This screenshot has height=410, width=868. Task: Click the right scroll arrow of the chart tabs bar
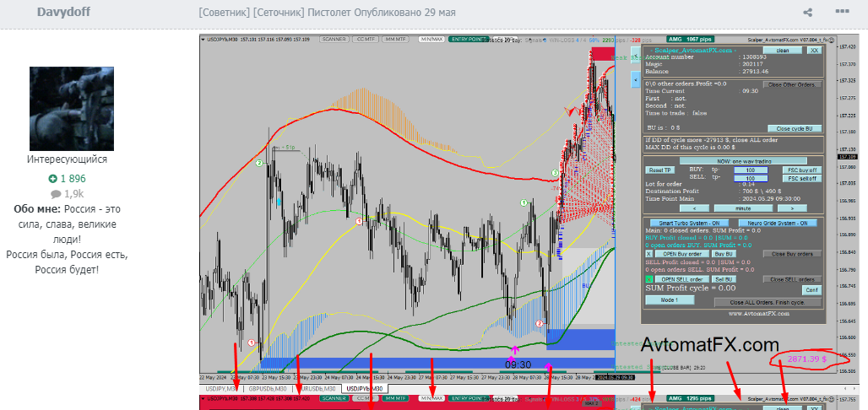[854, 388]
